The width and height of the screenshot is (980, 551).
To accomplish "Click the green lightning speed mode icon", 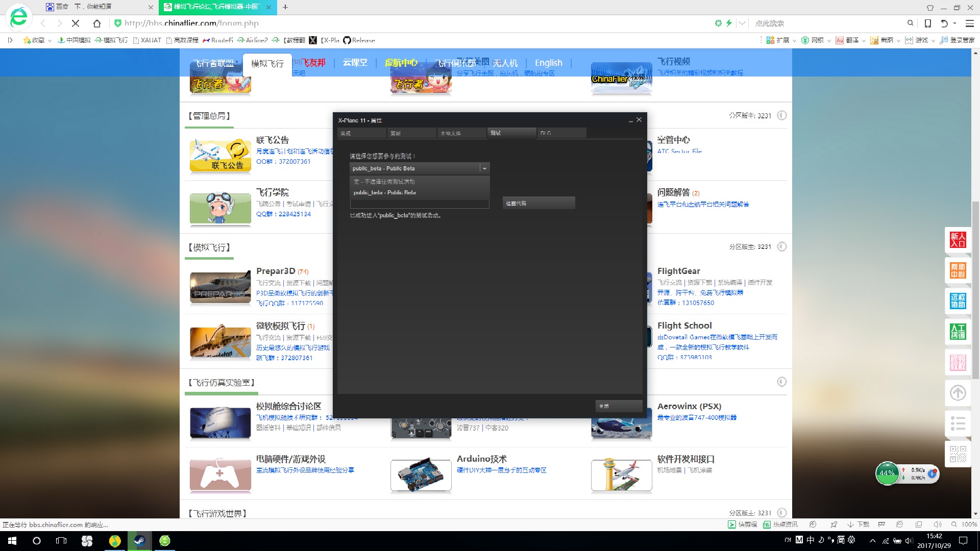I will click(x=729, y=23).
